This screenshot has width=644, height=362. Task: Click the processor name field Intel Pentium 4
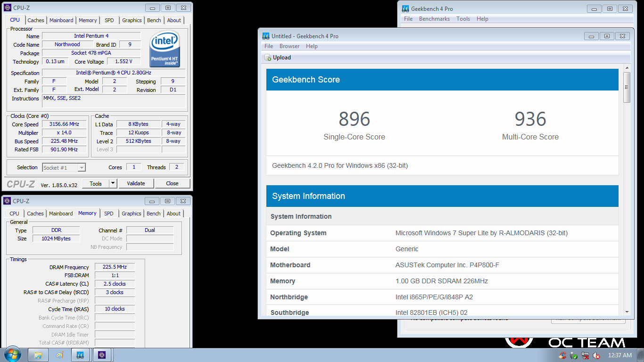point(91,36)
